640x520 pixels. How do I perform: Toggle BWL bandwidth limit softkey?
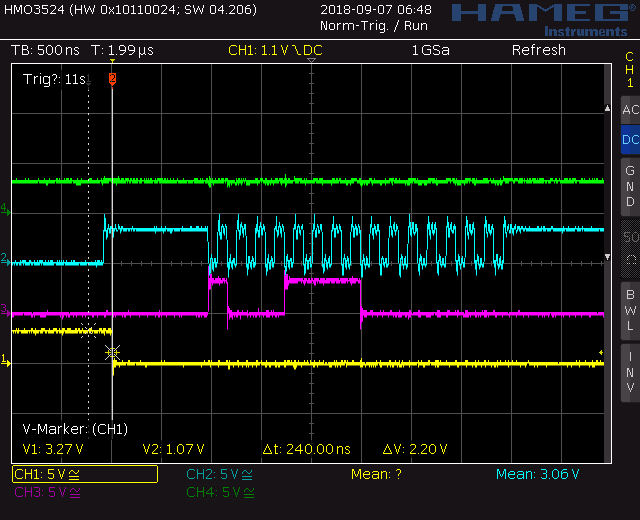pyautogui.click(x=630, y=310)
